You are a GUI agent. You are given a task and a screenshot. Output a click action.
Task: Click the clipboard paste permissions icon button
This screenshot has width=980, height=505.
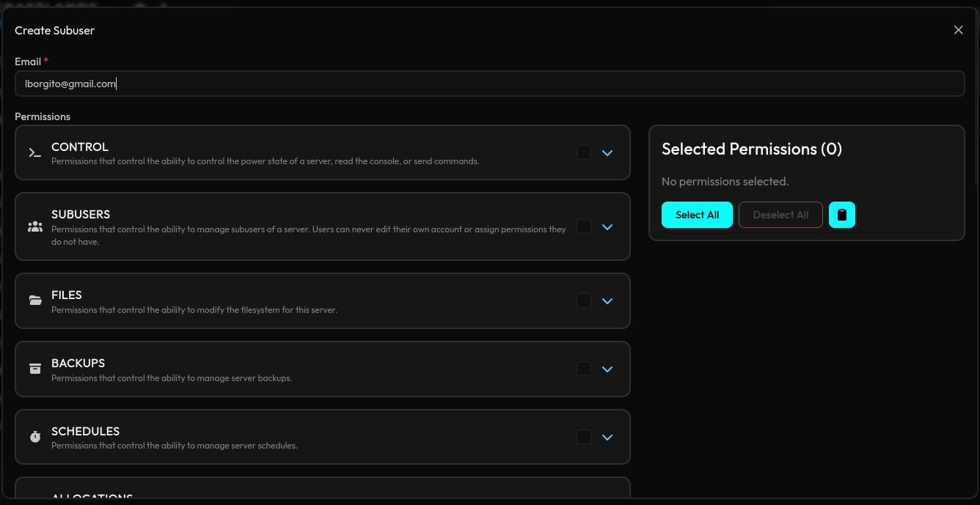point(842,215)
